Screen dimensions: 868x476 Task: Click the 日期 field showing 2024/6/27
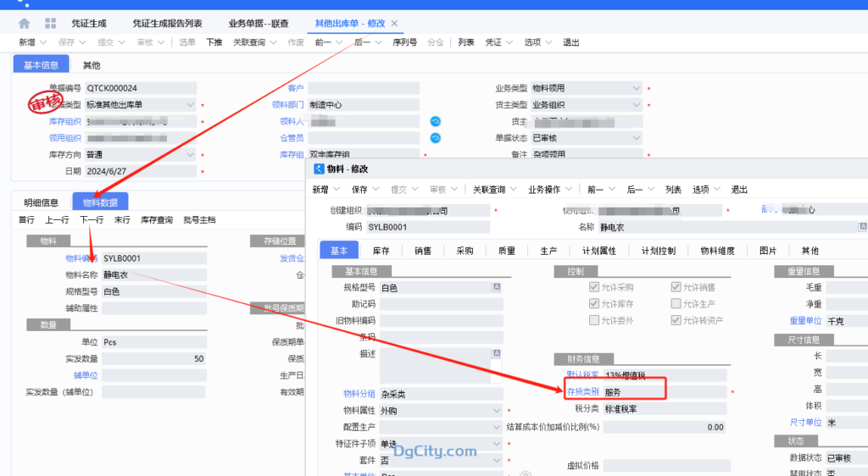141,171
